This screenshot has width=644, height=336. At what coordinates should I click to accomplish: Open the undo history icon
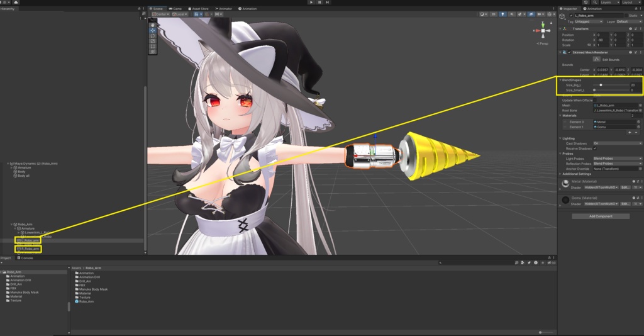[586, 3]
